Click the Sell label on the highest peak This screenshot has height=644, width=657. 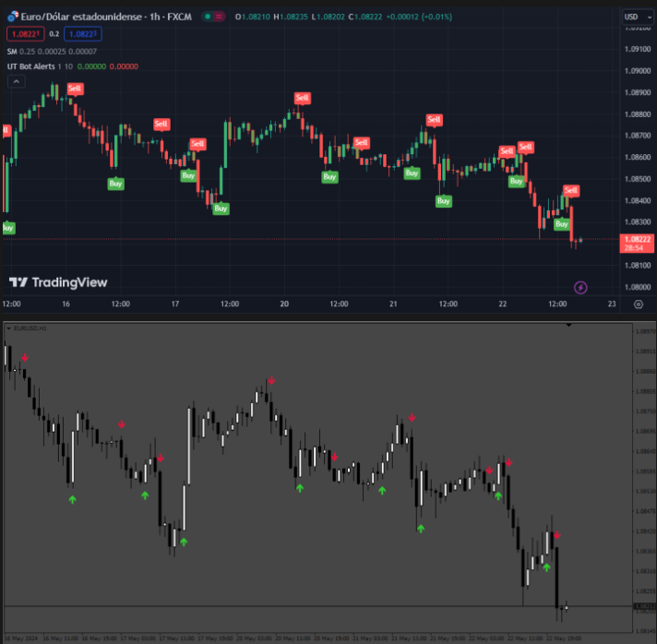pyautogui.click(x=75, y=89)
